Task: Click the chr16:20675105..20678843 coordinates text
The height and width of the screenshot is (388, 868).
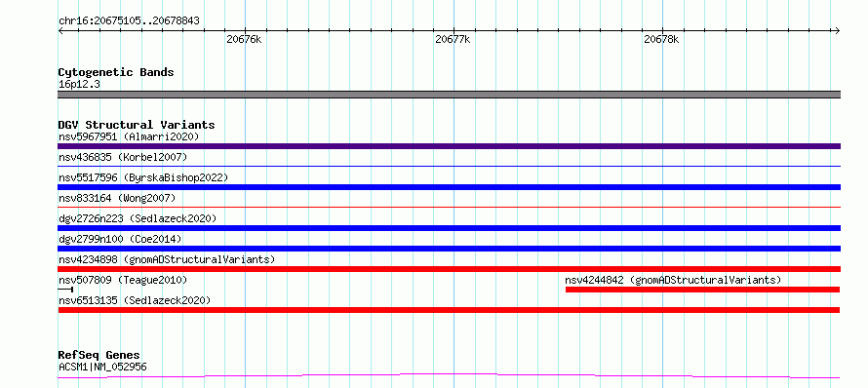Action: tap(129, 21)
